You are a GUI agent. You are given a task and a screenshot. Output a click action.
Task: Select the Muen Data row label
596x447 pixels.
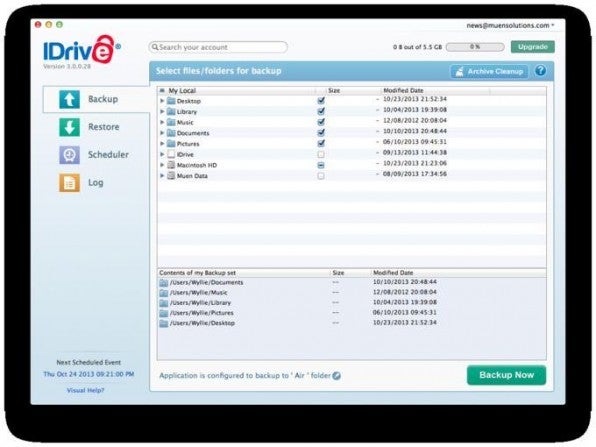pyautogui.click(x=192, y=176)
